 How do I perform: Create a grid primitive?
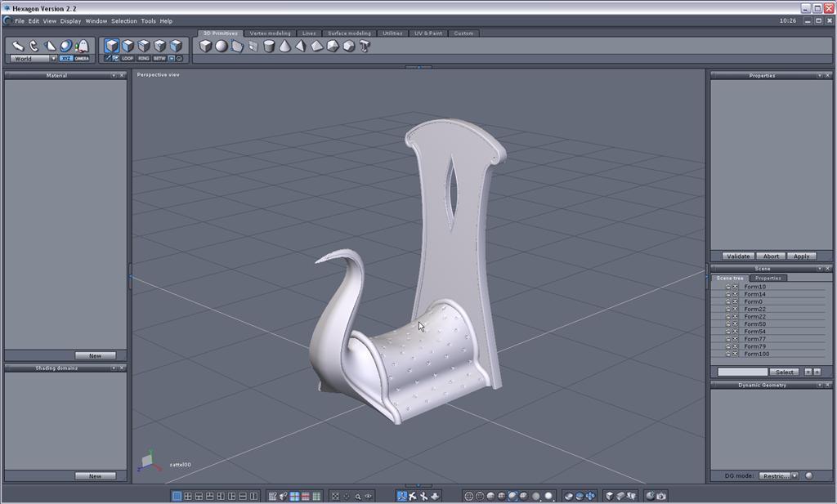(253, 46)
